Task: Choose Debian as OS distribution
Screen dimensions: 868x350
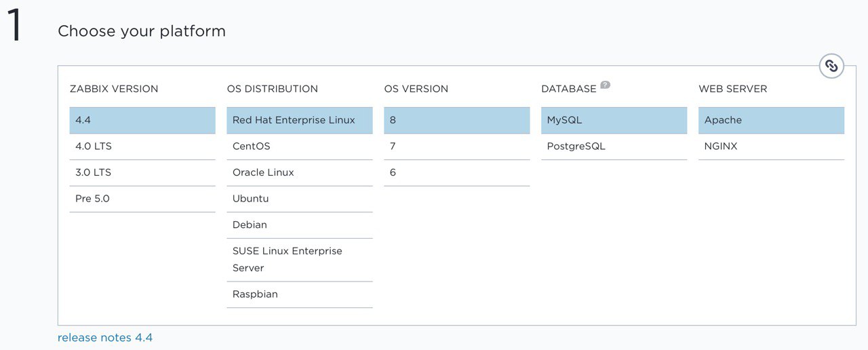Action: point(300,225)
